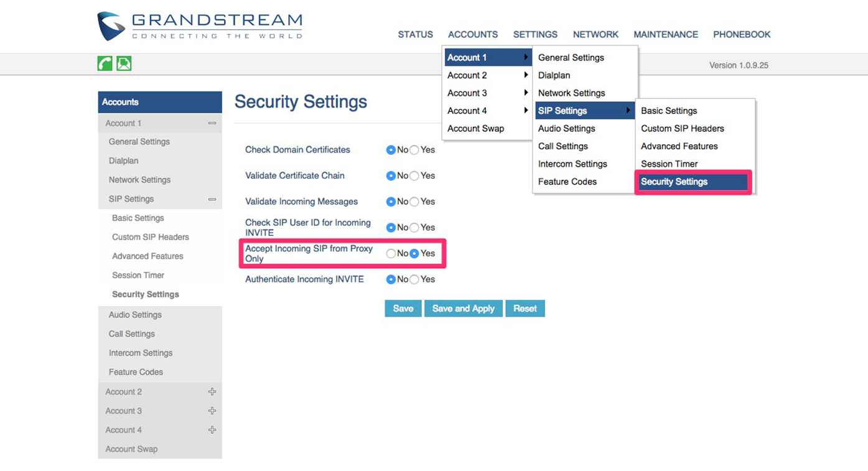
Task: Click the green envelope message icon
Action: 124,63
